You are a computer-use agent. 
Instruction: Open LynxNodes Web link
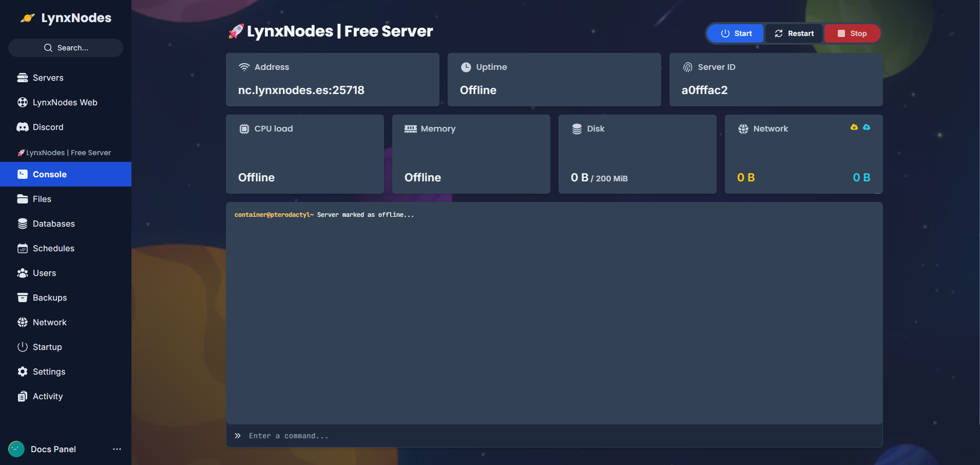[66, 102]
